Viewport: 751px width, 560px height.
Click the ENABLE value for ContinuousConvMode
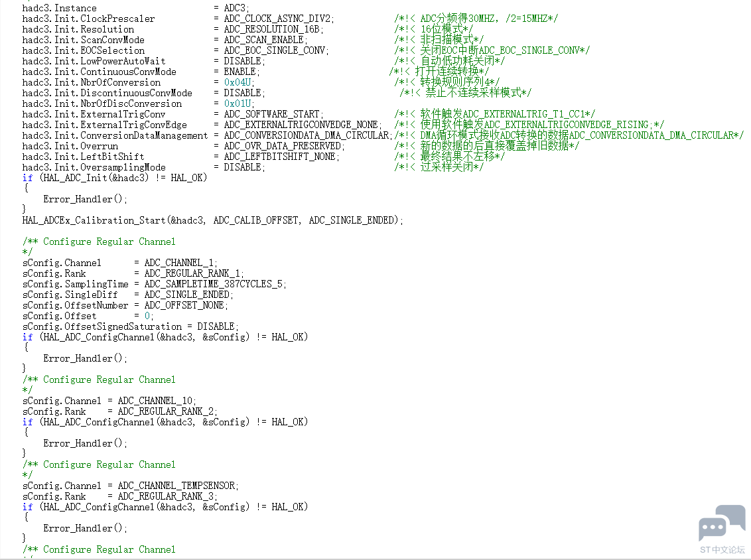241,72
